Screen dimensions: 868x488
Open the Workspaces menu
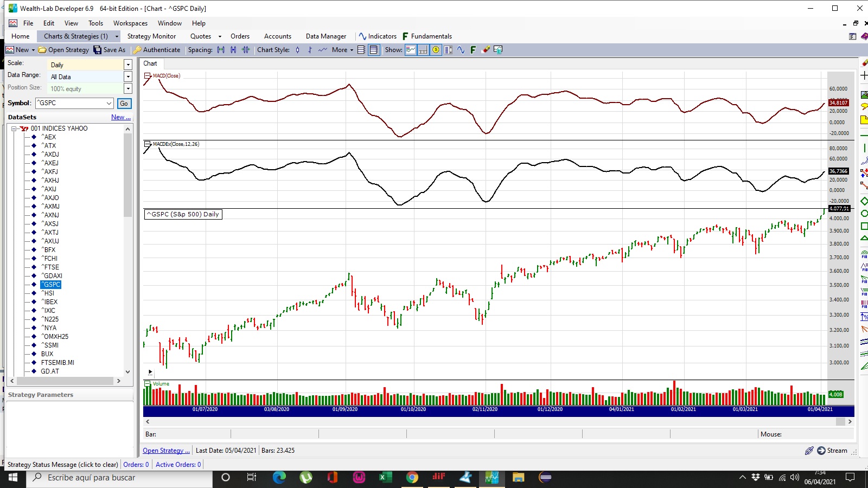pyautogui.click(x=130, y=23)
